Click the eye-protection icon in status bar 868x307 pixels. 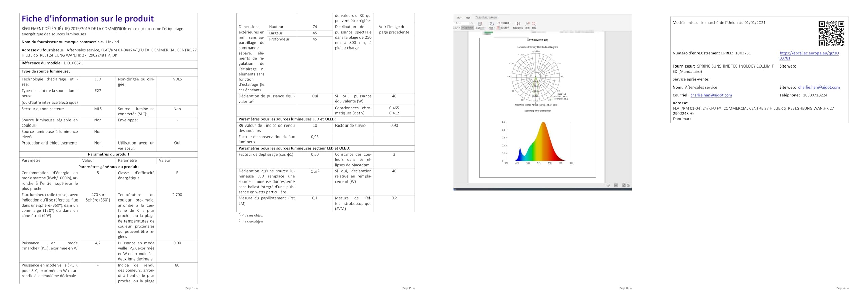pyautogui.click(x=608, y=185)
